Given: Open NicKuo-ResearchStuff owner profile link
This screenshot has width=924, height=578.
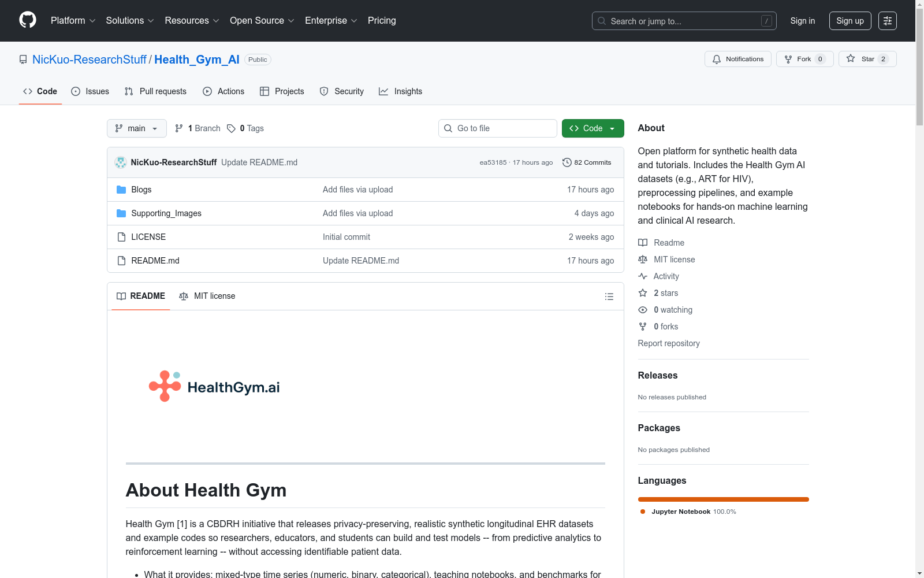Looking at the screenshot, I should (x=90, y=60).
